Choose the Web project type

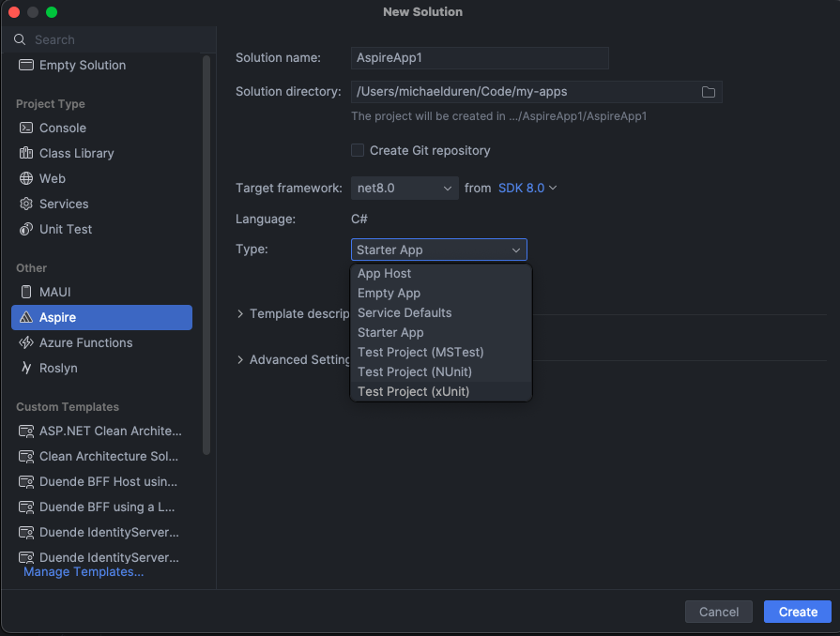coord(58,178)
